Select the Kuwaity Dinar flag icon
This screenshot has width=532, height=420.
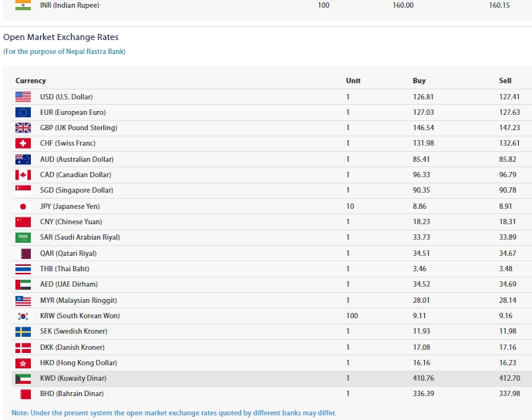point(23,378)
